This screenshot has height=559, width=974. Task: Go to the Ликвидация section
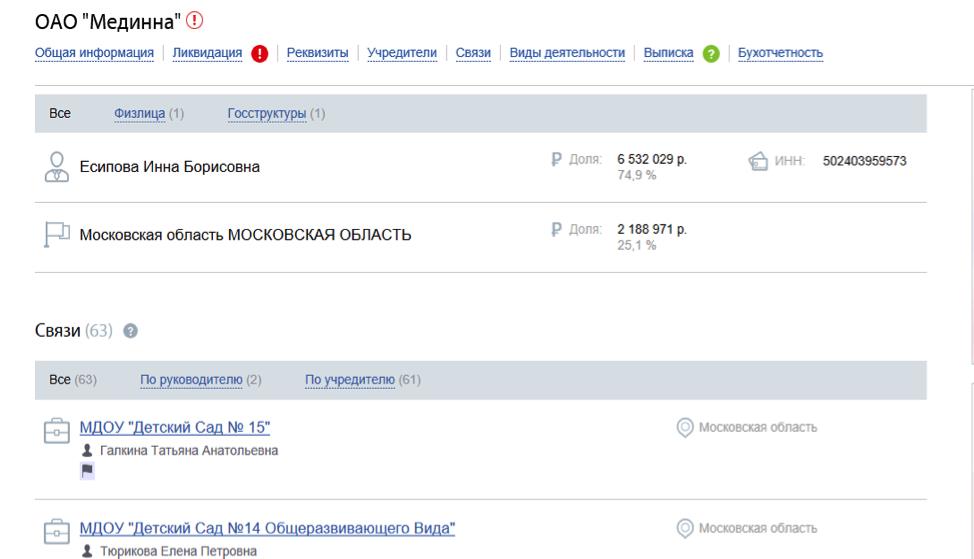pos(207,53)
